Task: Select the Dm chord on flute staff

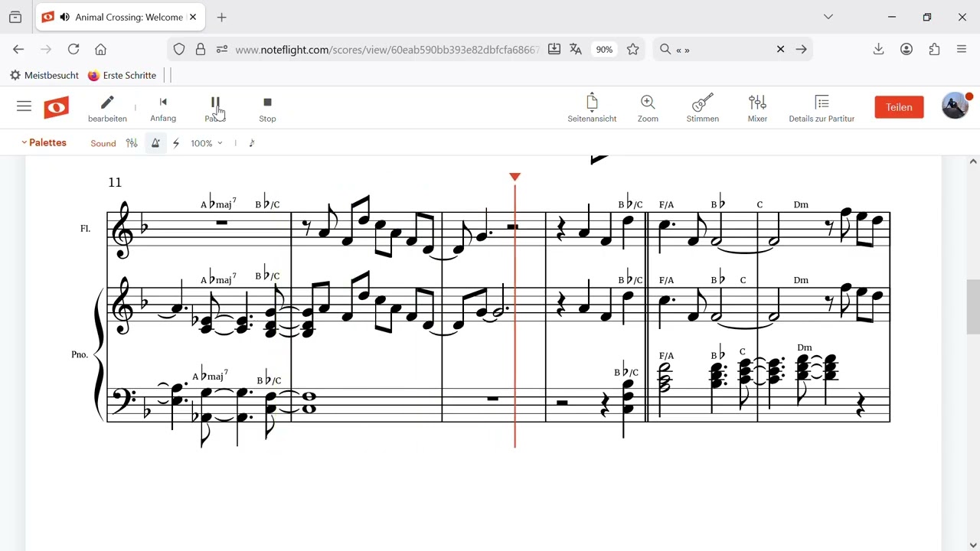Action: coord(801,204)
